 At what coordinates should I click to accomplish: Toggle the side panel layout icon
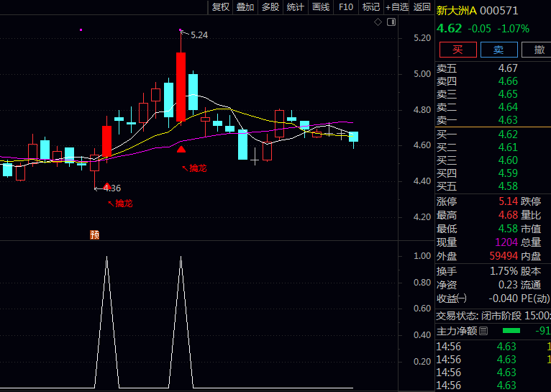coord(391,23)
